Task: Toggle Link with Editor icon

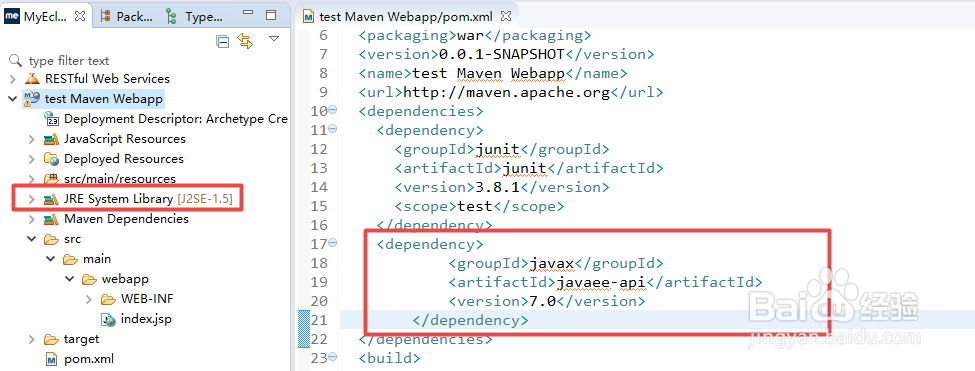Action: 245,42
